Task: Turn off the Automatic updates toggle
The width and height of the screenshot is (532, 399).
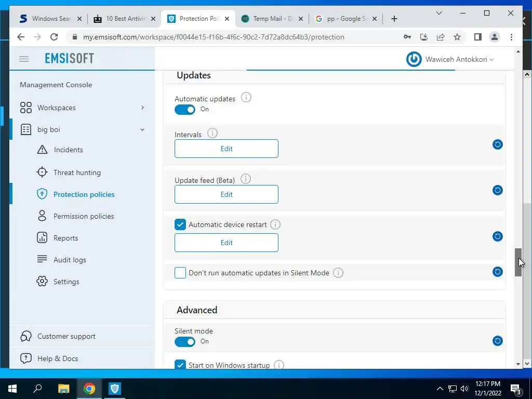Action: click(185, 109)
